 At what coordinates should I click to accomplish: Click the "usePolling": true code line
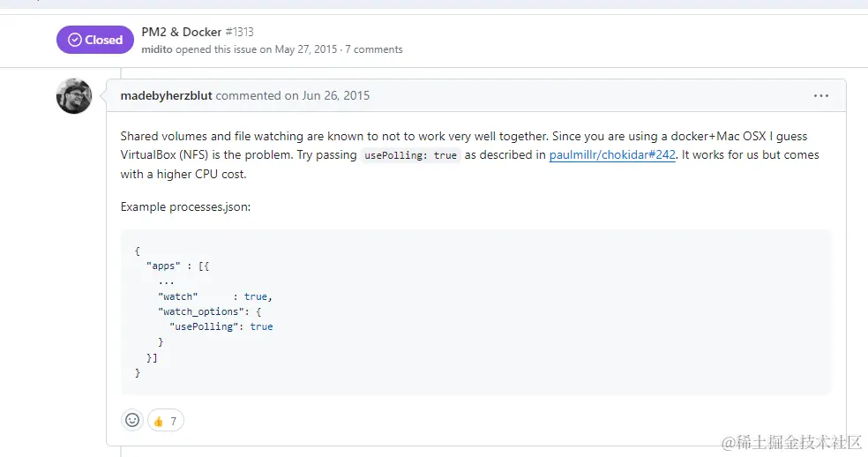tap(221, 326)
